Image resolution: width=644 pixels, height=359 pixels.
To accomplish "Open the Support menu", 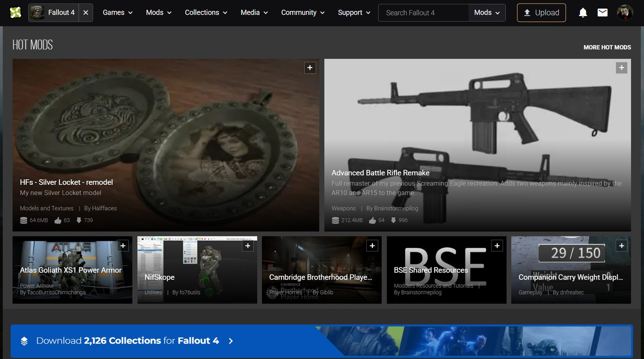I will (x=354, y=13).
